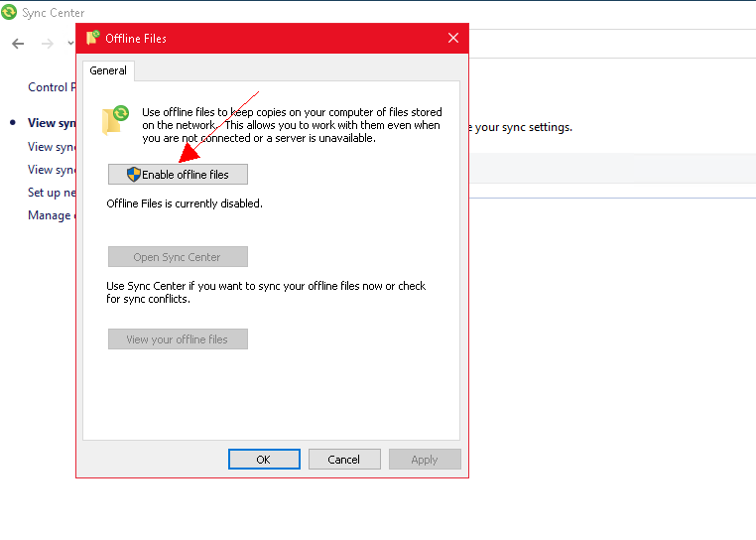
Task: Click the folder sync icon beside the description
Action: 116,119
